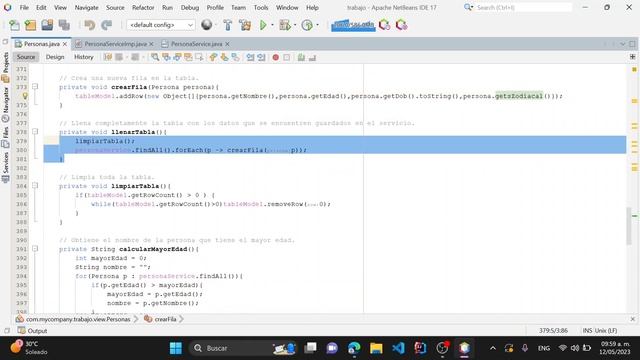Toggle Rectangular Selection icon
The height and width of the screenshot is (360, 640).
199,58
